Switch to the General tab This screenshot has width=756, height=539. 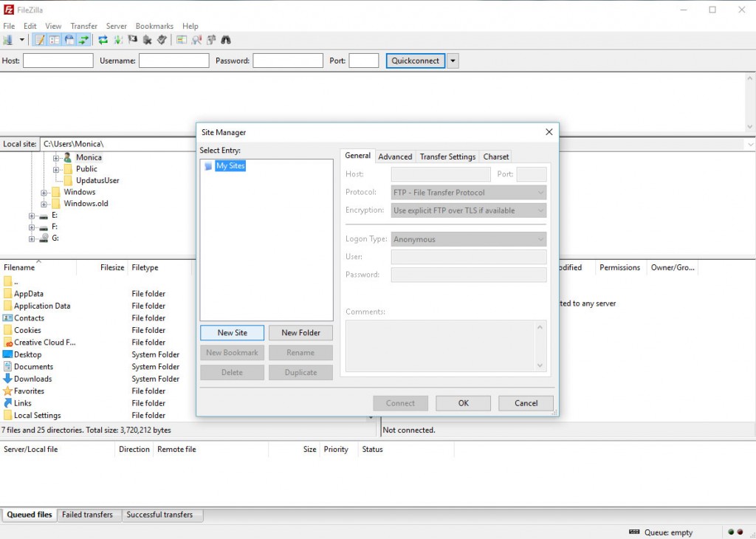357,156
